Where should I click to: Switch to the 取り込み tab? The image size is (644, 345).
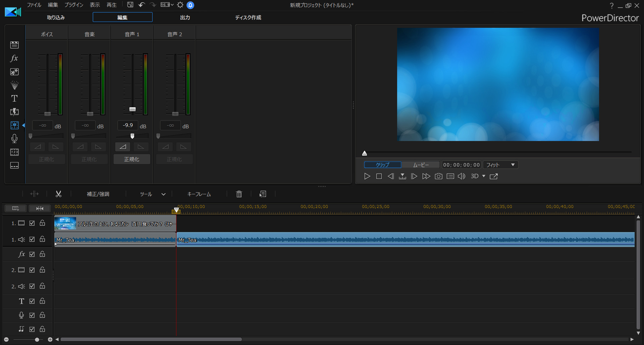(56, 17)
